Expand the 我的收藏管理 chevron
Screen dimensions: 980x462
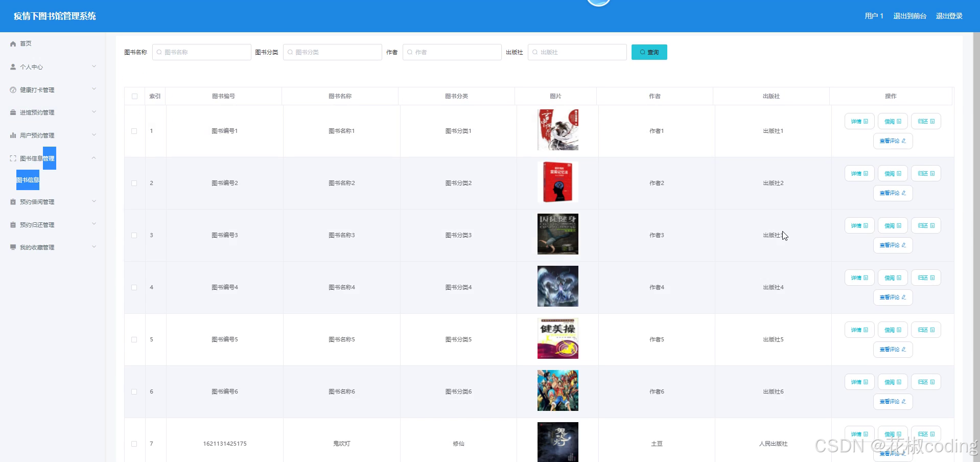(x=94, y=247)
